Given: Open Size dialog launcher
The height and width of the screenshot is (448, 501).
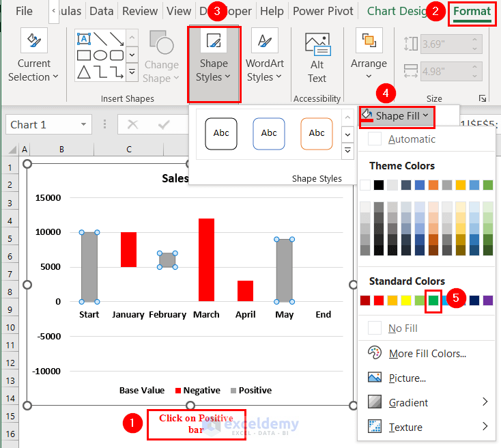Looking at the screenshot, I should [483, 98].
